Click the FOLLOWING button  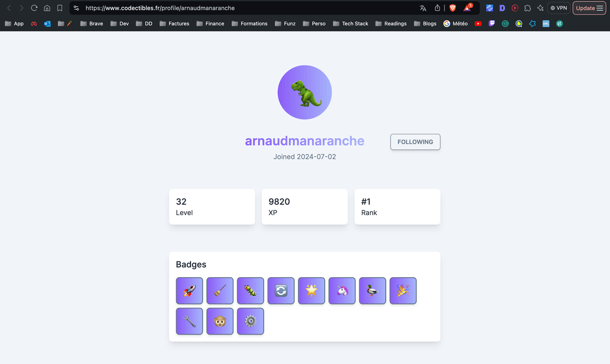[415, 142]
